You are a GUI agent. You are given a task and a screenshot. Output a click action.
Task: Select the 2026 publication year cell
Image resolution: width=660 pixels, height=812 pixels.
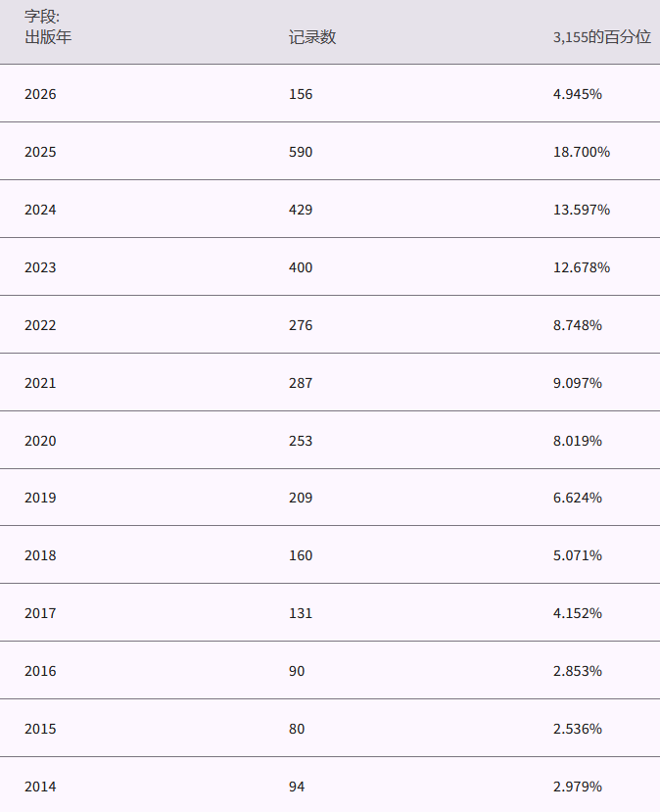click(x=40, y=95)
